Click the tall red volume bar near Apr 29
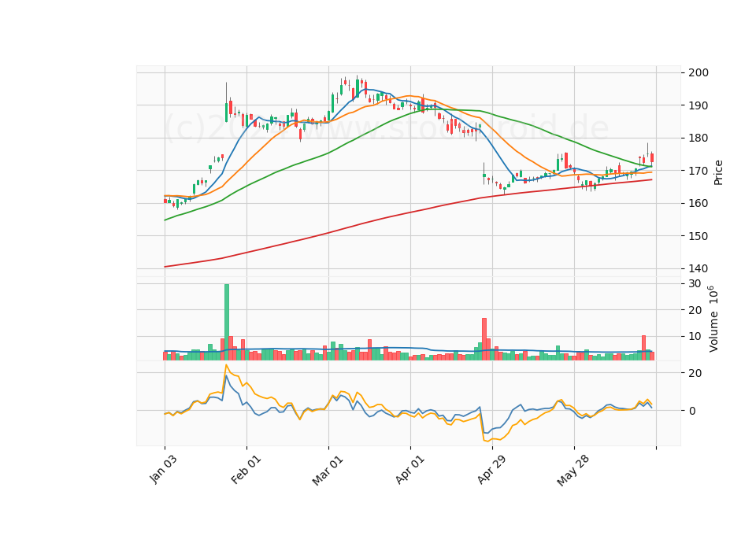 click(484, 339)
